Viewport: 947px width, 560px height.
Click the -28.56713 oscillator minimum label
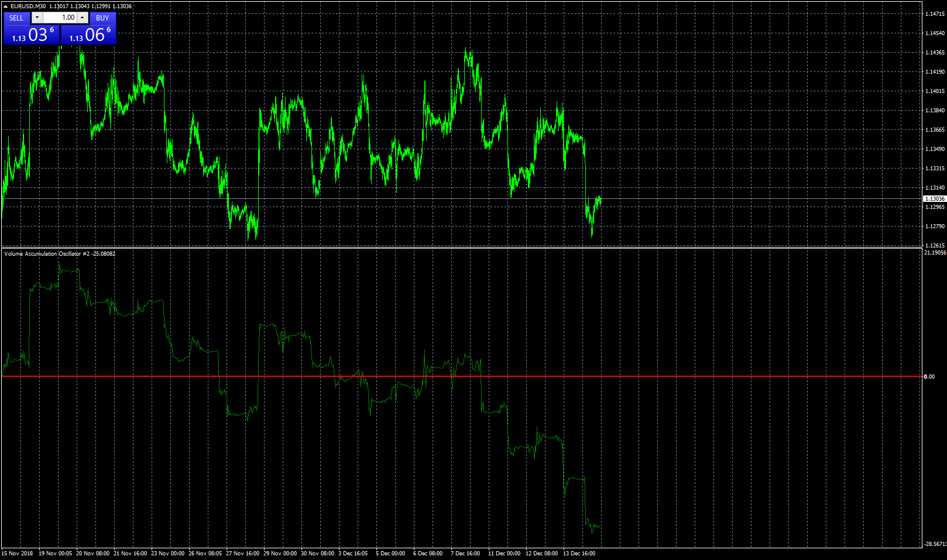pyautogui.click(x=935, y=544)
